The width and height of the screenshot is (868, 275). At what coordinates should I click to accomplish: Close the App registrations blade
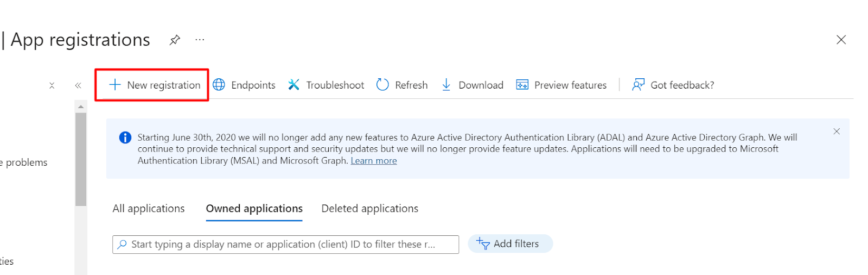841,40
